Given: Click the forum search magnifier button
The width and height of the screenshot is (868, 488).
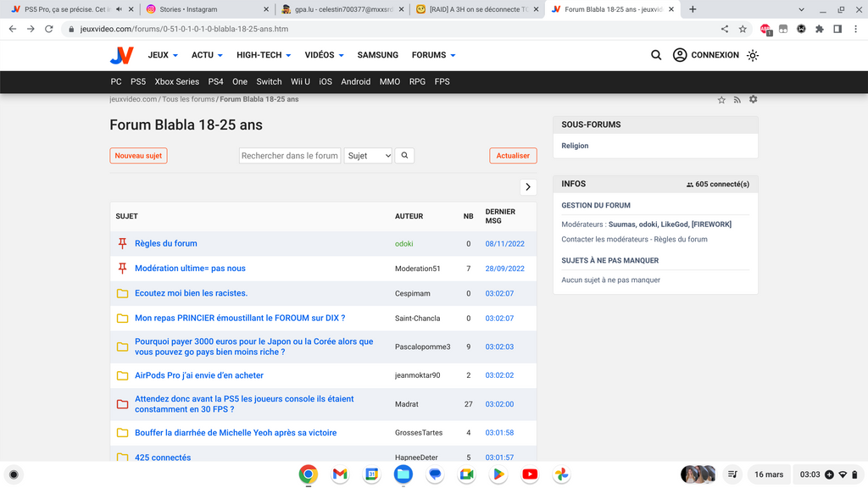Looking at the screenshot, I should click(405, 156).
